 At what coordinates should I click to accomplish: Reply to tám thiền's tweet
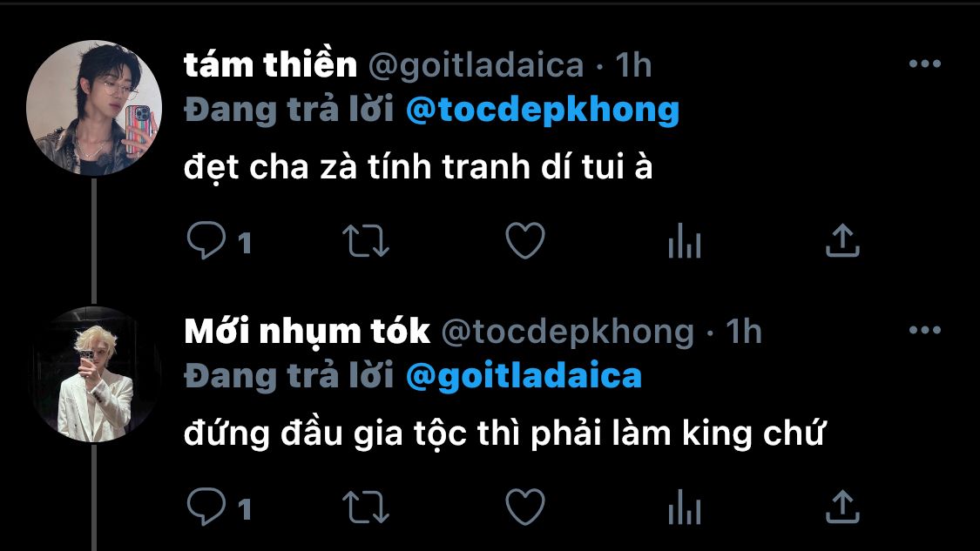tap(206, 240)
